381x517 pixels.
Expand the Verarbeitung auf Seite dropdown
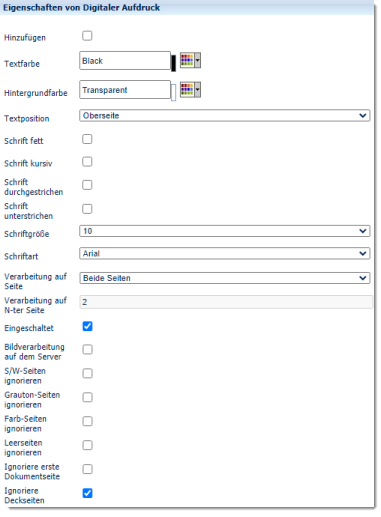[x=225, y=278]
